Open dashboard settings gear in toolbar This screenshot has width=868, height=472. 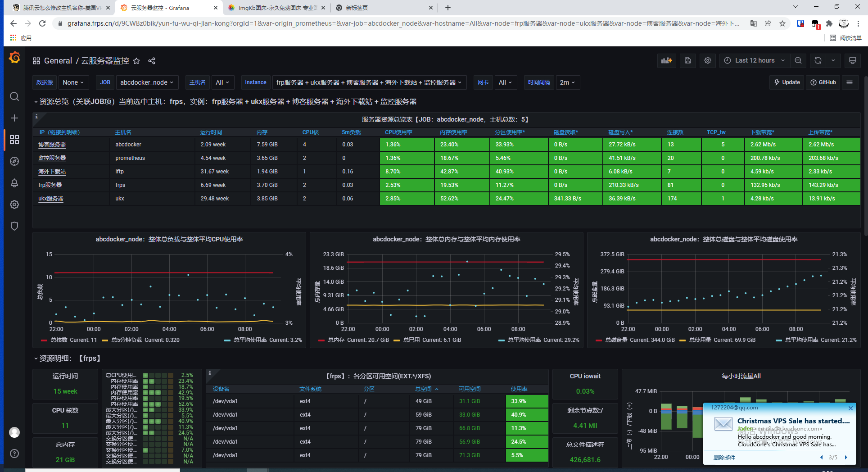(708, 60)
